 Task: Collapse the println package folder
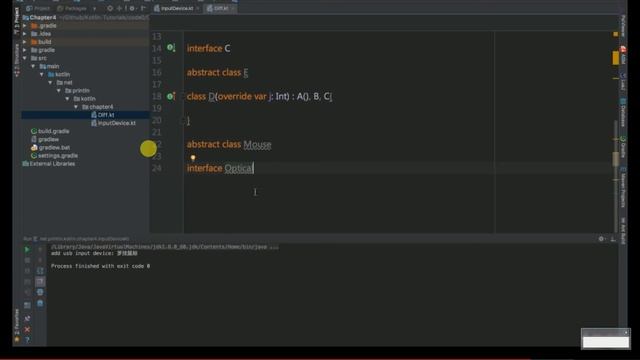59,91
